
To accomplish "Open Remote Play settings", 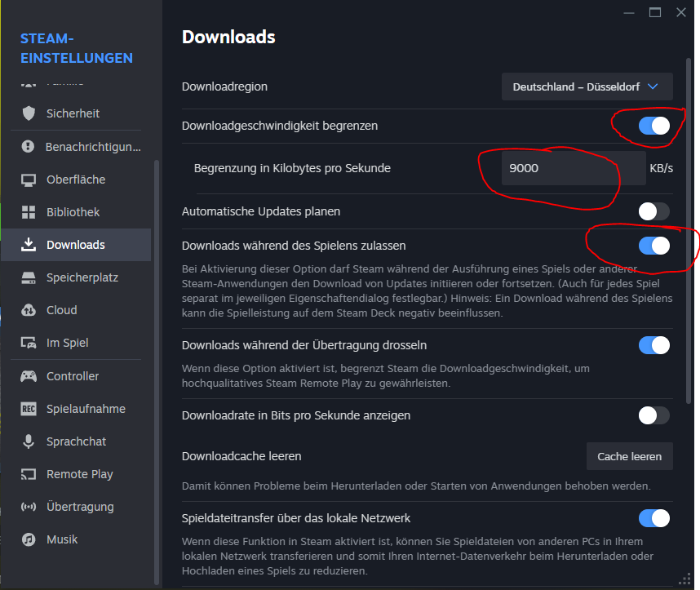I will pyautogui.click(x=76, y=474).
